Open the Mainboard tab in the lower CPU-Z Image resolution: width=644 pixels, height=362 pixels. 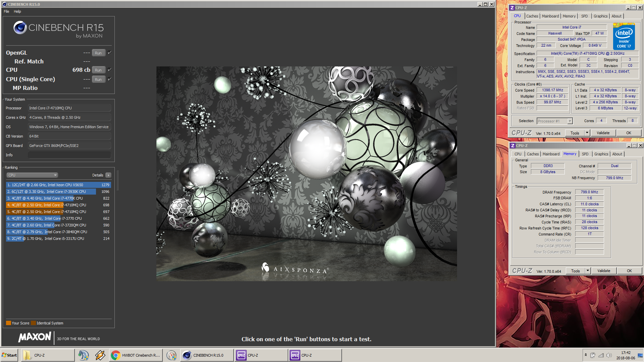(x=551, y=154)
